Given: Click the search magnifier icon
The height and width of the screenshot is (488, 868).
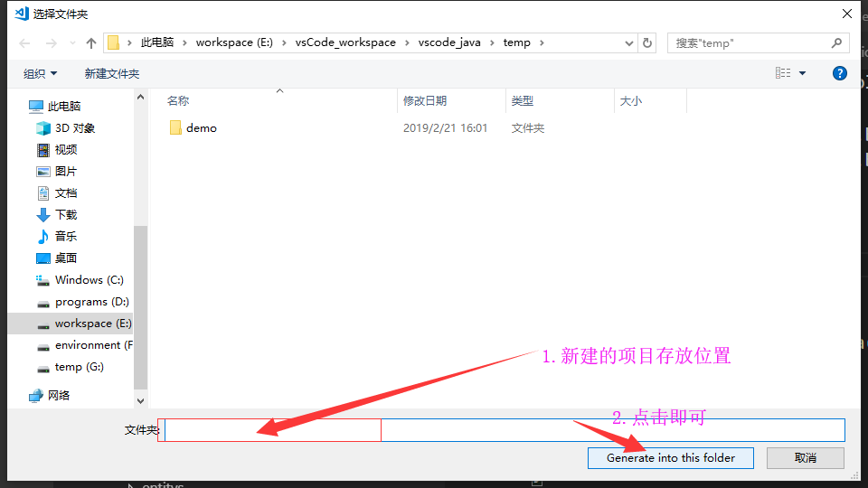Looking at the screenshot, I should (x=836, y=42).
